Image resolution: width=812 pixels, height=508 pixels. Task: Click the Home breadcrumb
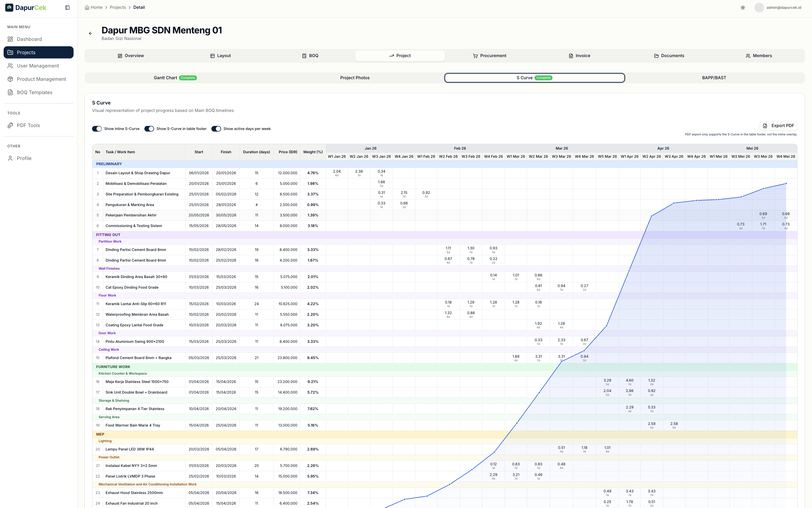coord(94,7)
